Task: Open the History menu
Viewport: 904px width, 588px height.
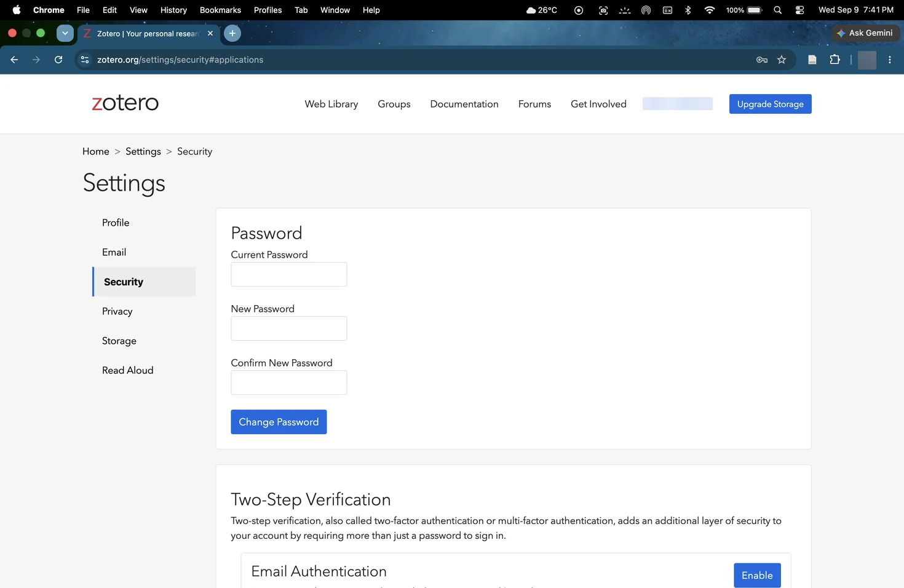Action: pos(173,10)
